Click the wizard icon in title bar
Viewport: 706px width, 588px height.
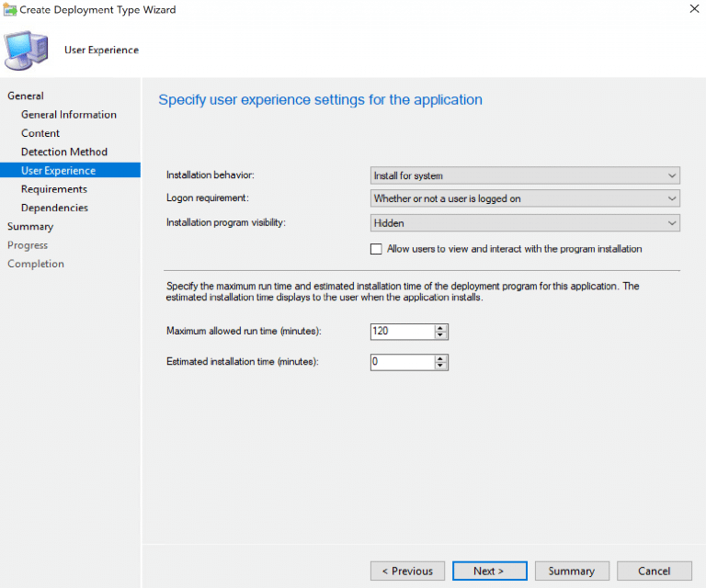pos(10,9)
